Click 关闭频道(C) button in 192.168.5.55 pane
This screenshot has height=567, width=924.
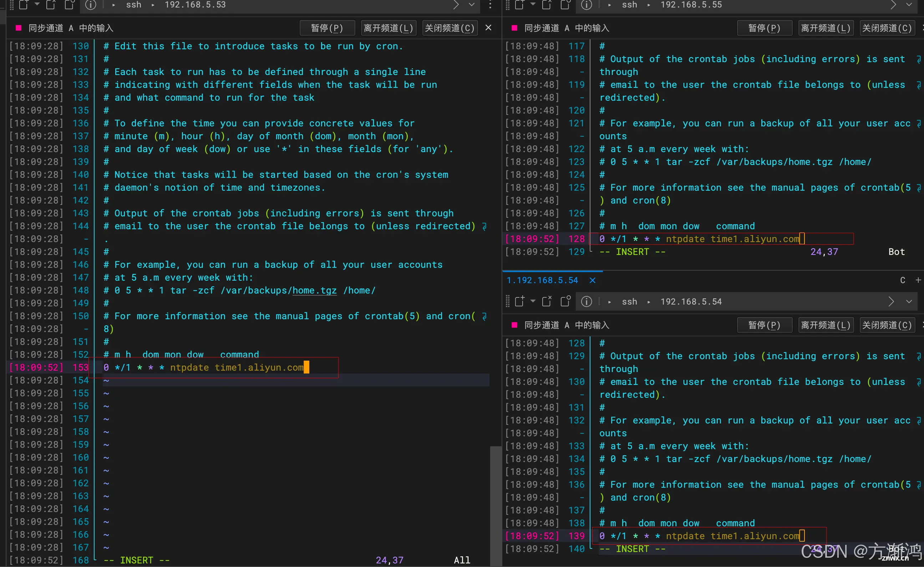887,28
